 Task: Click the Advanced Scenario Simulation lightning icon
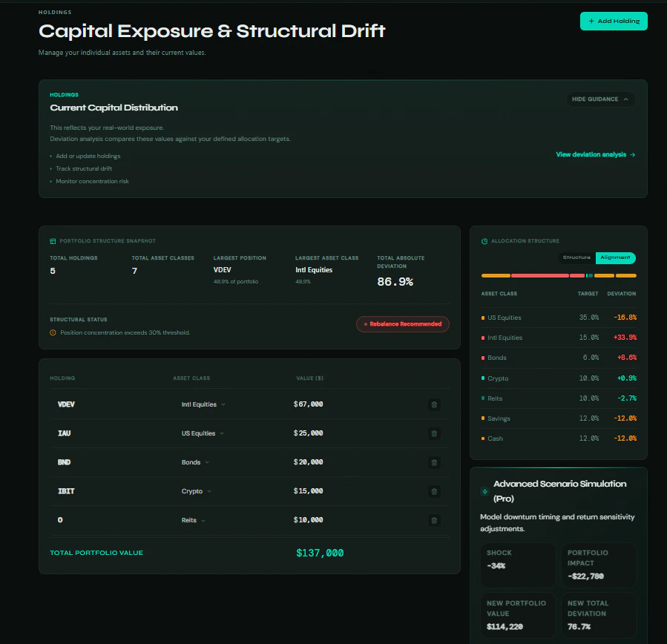coord(484,491)
